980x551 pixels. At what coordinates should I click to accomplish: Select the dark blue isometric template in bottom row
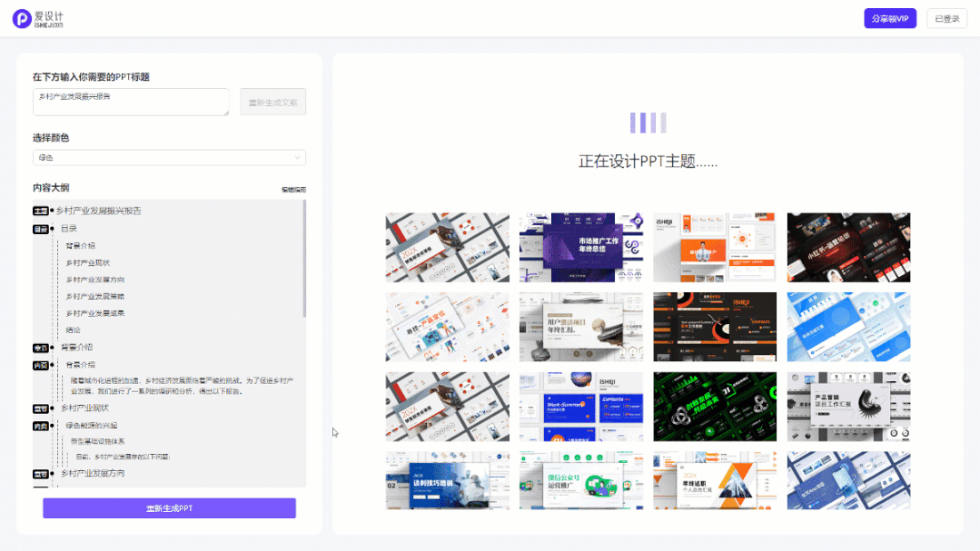click(848, 480)
